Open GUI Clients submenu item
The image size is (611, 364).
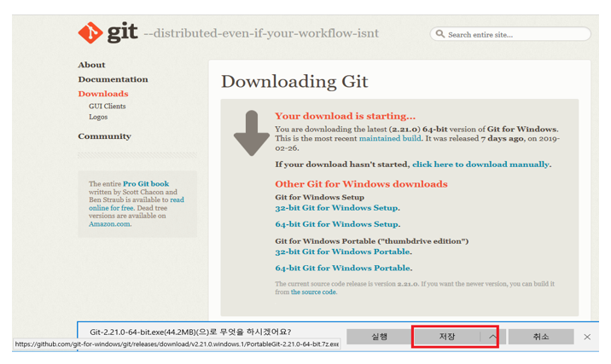pos(108,106)
